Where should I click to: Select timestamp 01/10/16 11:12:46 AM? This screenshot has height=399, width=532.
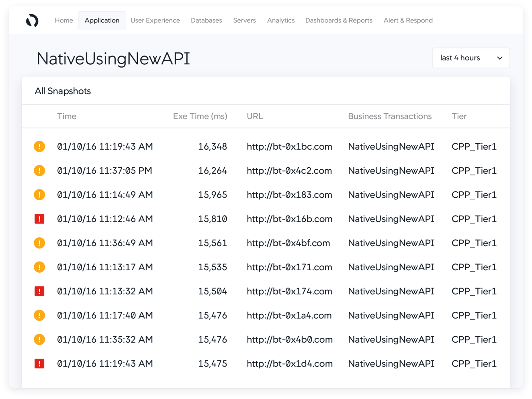click(105, 219)
